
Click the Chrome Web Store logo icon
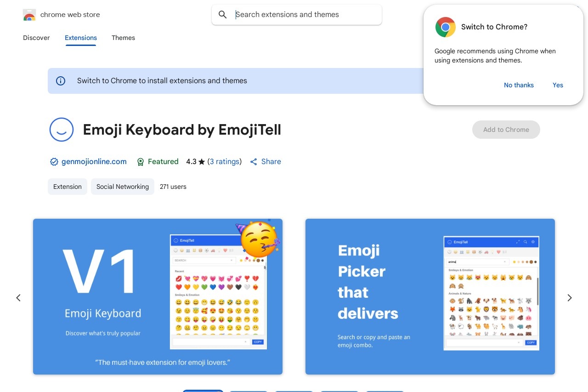coord(29,15)
